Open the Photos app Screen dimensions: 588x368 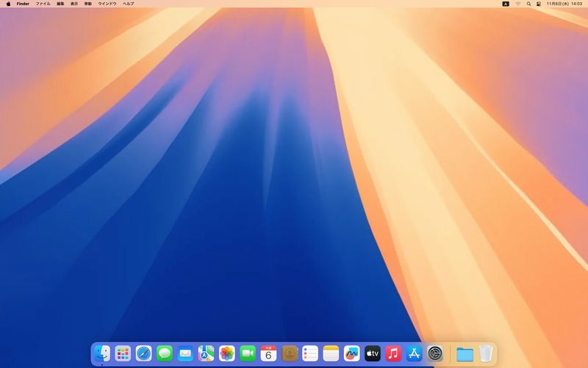(x=227, y=354)
